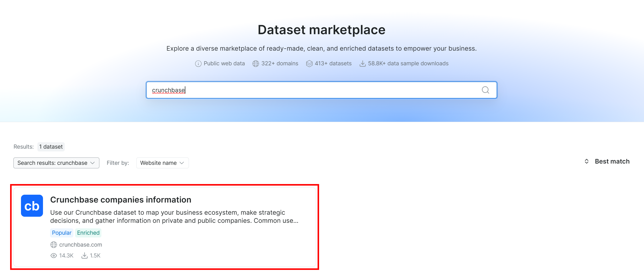Click the Dataset marketplace heading

(321, 30)
